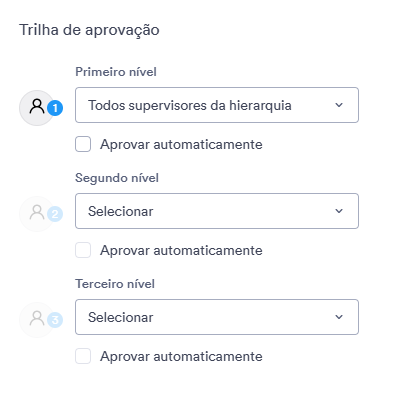Check Aprovar automaticamente under Segundo nível
This screenshot has width=405, height=408.
pyautogui.click(x=83, y=250)
